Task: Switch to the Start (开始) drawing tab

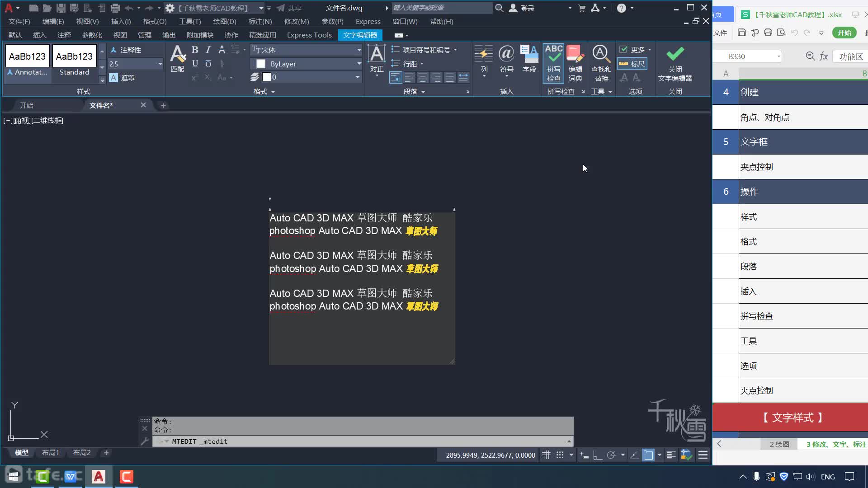Action: [x=27, y=105]
